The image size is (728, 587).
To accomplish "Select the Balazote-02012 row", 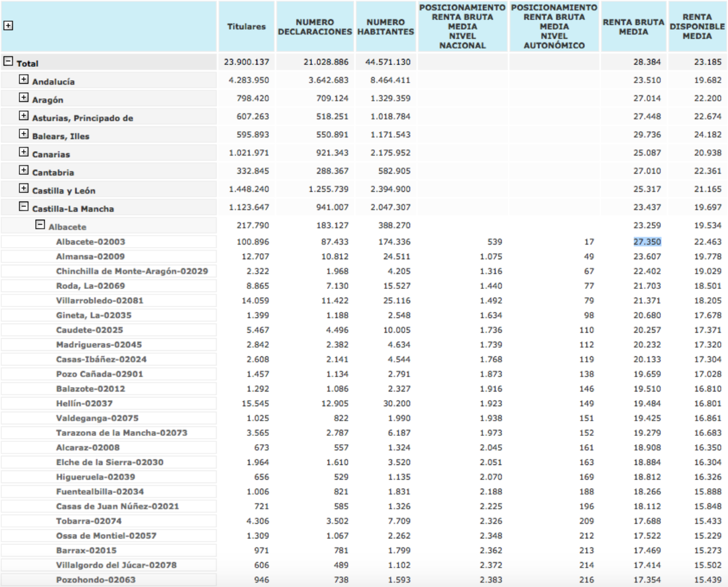I will point(109,389).
